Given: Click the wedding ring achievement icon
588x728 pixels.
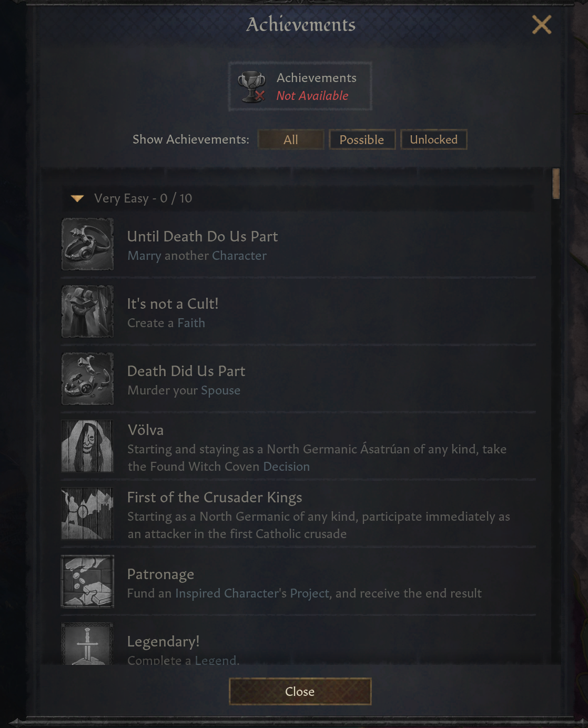Looking at the screenshot, I should (x=87, y=244).
